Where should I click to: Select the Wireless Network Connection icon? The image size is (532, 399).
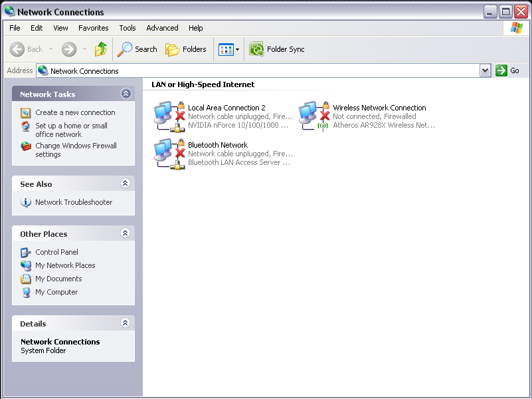click(x=314, y=116)
